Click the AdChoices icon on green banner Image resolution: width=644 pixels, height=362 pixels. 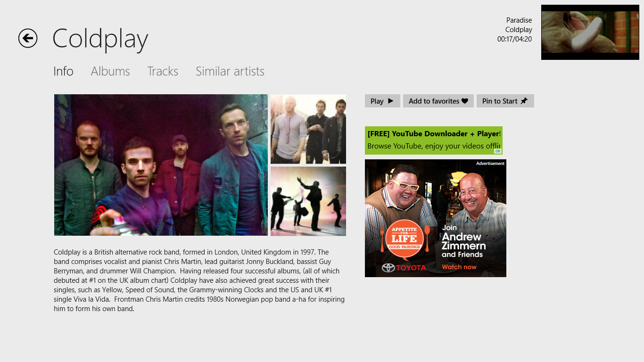(497, 151)
